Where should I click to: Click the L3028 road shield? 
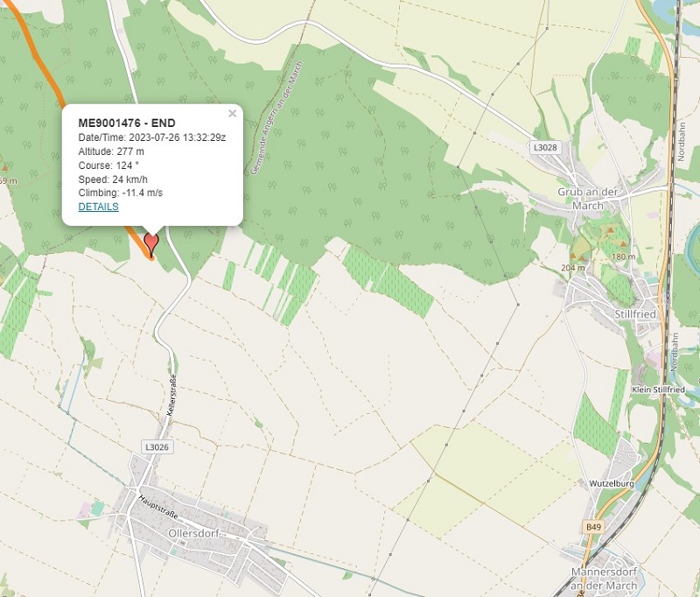pyautogui.click(x=545, y=147)
